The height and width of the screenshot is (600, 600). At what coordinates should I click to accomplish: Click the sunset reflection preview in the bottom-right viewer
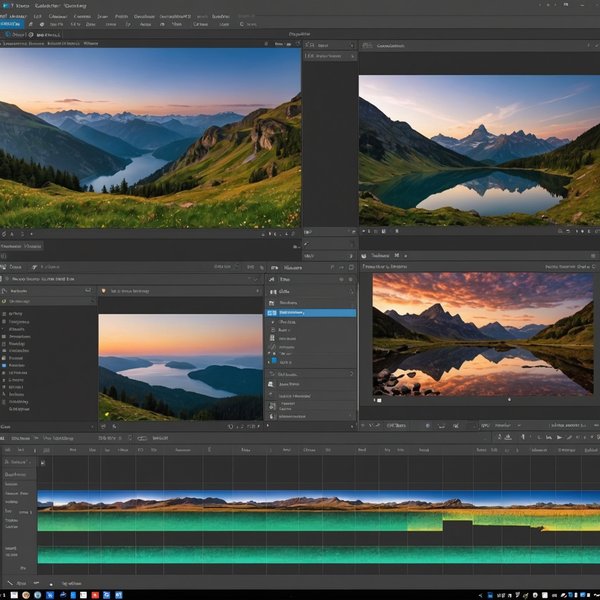pos(483,334)
